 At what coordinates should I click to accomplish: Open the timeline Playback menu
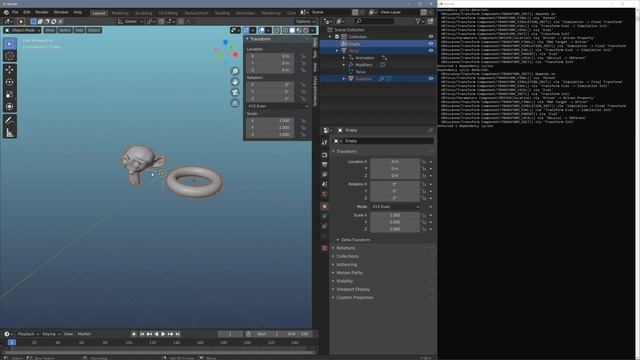point(28,334)
